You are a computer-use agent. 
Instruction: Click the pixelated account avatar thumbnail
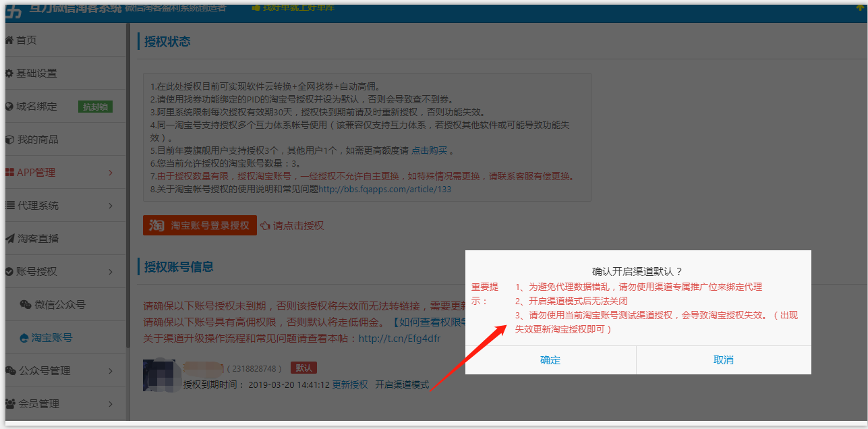point(161,375)
